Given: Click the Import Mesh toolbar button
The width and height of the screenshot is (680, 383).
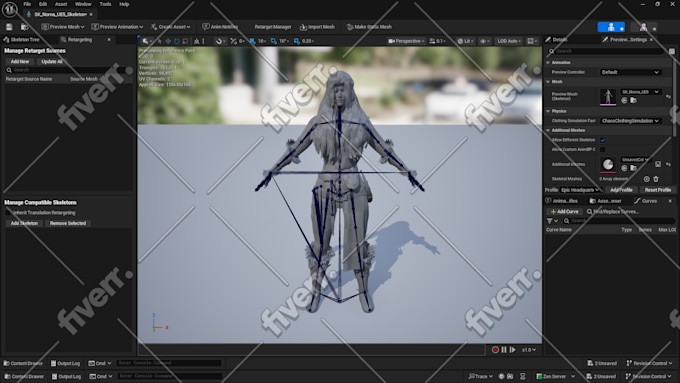Looking at the screenshot, I should (x=317, y=27).
